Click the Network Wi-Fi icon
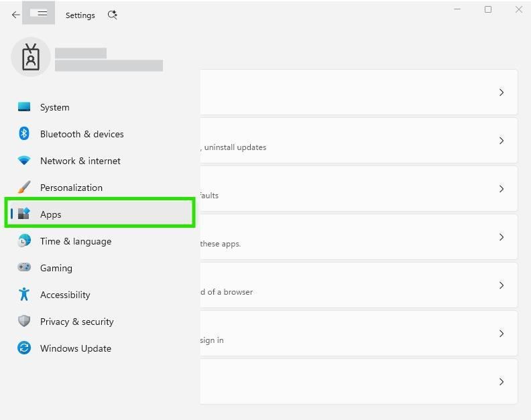 pos(24,160)
